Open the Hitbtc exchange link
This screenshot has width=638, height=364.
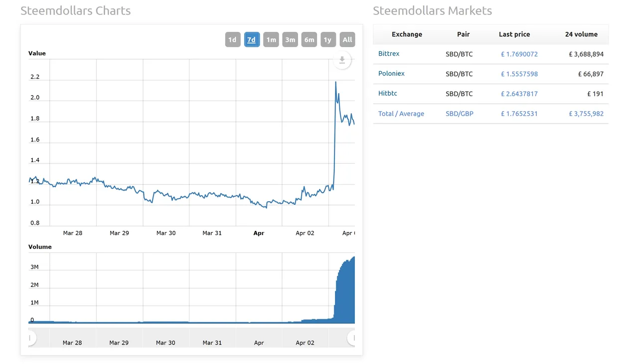388,93
